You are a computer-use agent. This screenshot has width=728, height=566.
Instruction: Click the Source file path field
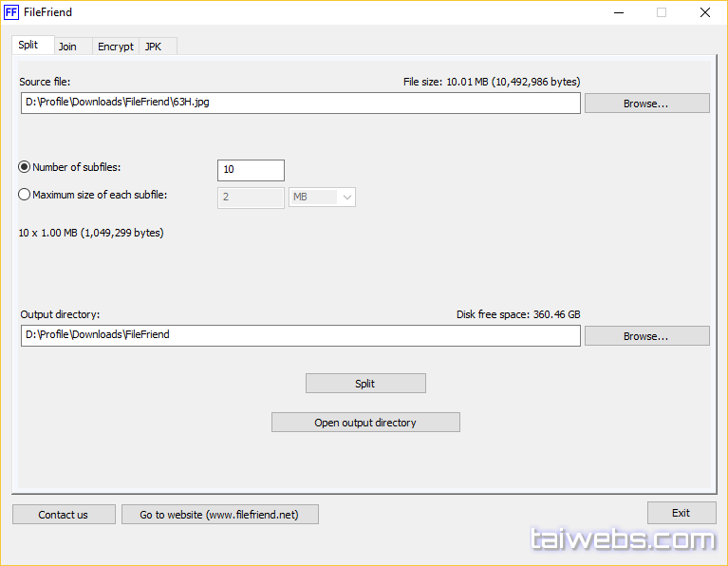click(300, 103)
